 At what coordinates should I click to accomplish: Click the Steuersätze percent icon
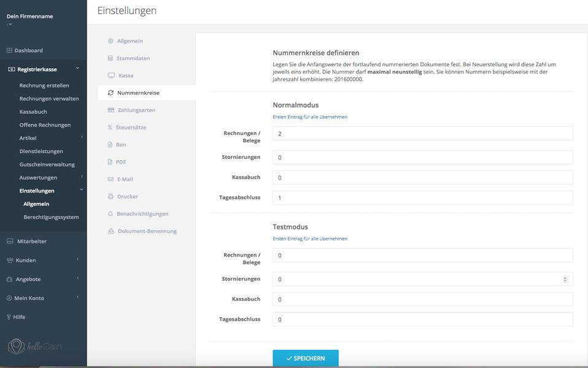click(110, 128)
